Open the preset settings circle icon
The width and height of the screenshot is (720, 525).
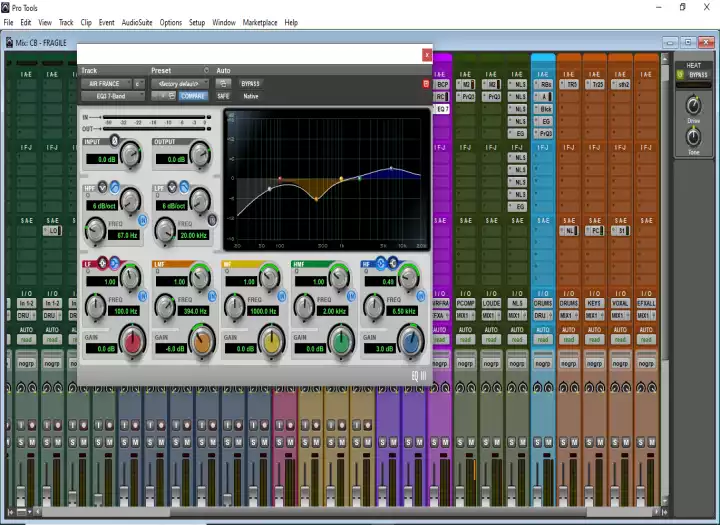click(x=206, y=70)
